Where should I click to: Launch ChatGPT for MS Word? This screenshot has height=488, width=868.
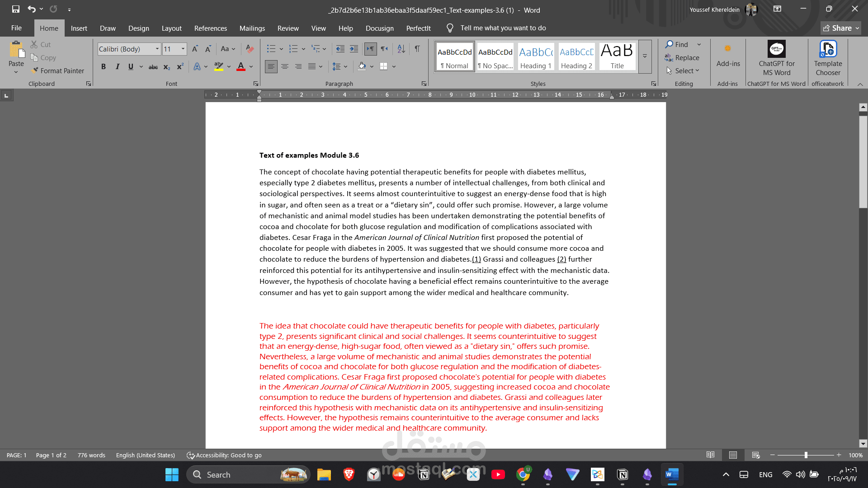pos(777,58)
